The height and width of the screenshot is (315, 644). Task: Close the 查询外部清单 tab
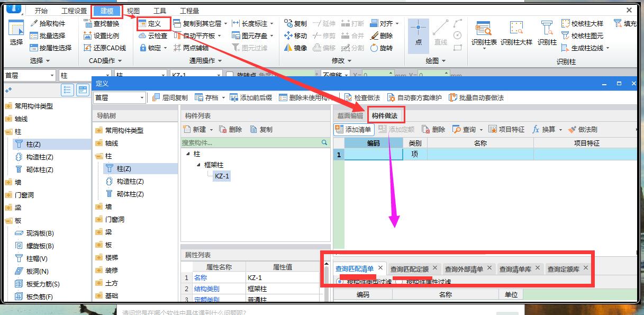[x=489, y=268]
